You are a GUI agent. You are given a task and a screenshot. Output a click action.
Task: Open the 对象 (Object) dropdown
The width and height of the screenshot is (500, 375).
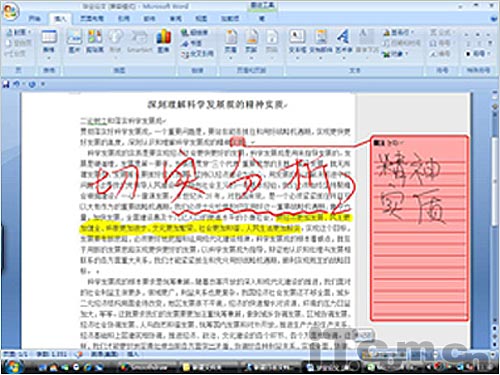click(x=395, y=54)
